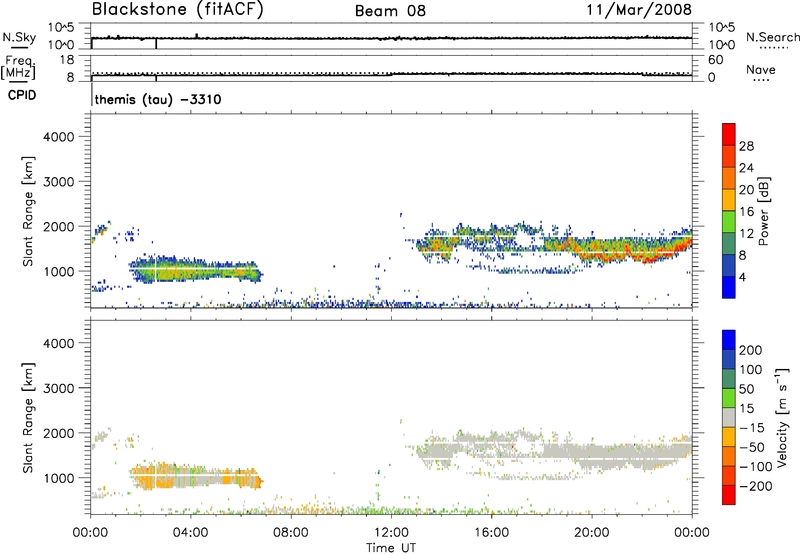Click the '4' tick on Power scale
Screen dimensions: 800x554
tap(742, 278)
